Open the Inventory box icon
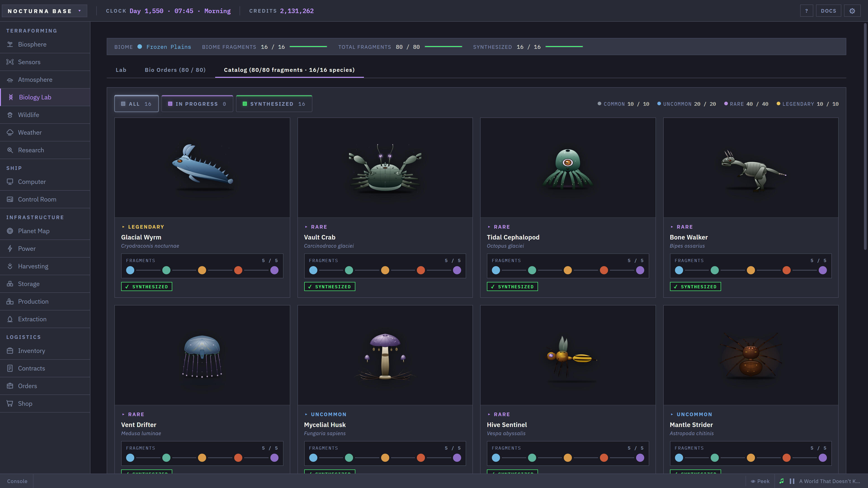The width and height of the screenshot is (868, 488). (10, 351)
